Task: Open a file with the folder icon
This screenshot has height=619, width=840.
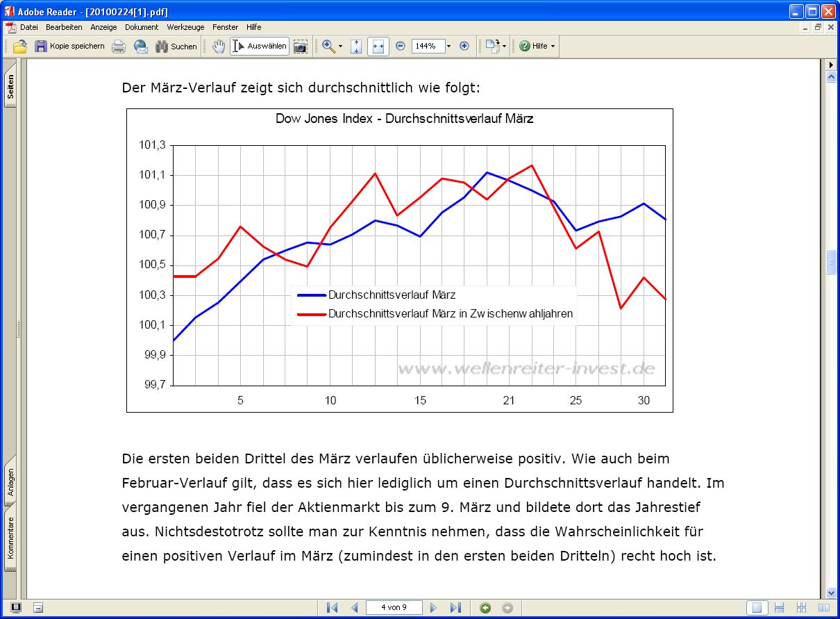Action: click(20, 47)
